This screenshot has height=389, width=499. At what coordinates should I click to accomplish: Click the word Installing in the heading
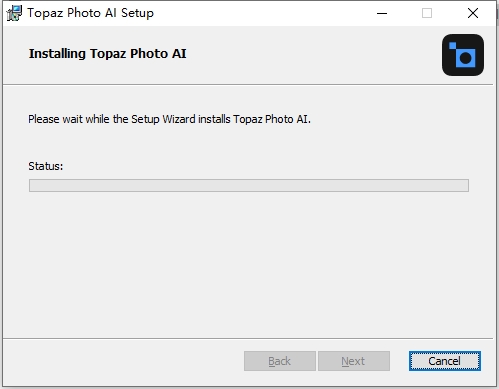[57, 54]
